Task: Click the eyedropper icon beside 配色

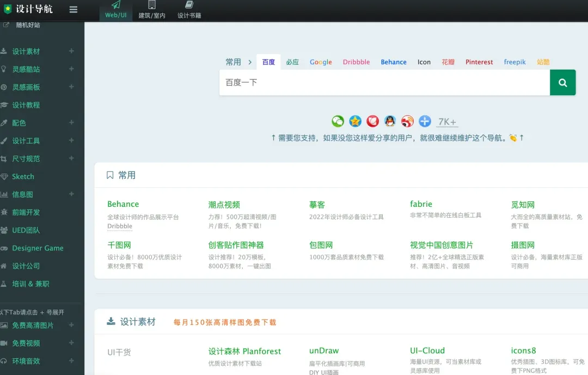Action: tap(4, 122)
